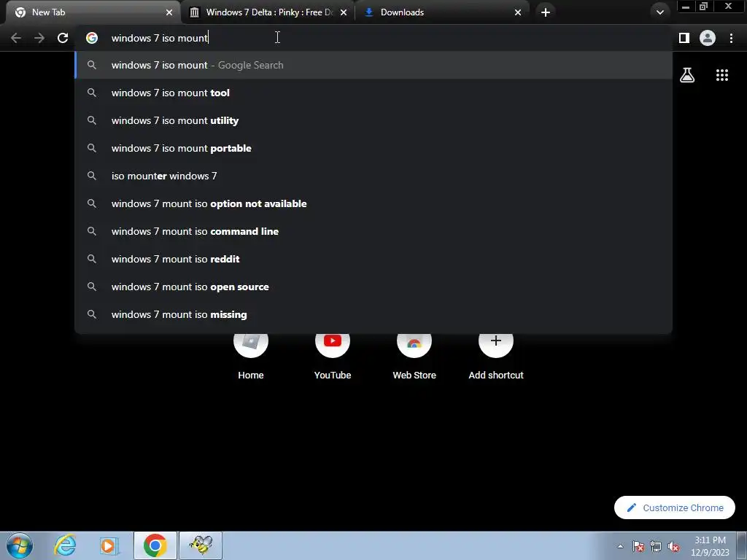Go back with the back arrow
Image resolution: width=747 pixels, height=560 pixels.
click(16, 38)
